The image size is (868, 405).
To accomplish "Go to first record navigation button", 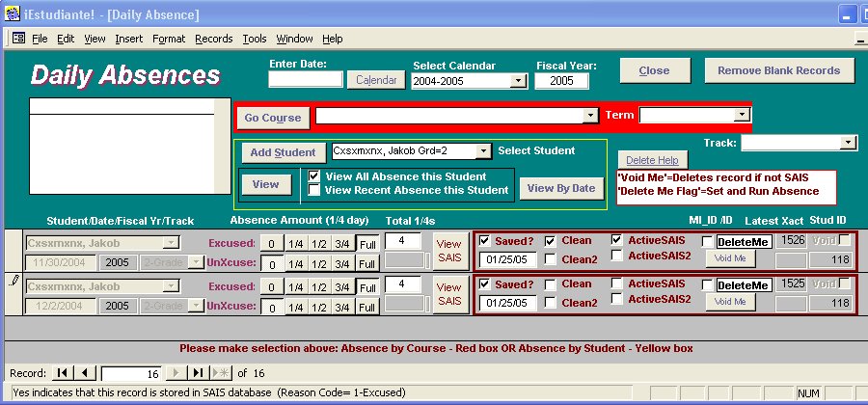I will (x=63, y=373).
